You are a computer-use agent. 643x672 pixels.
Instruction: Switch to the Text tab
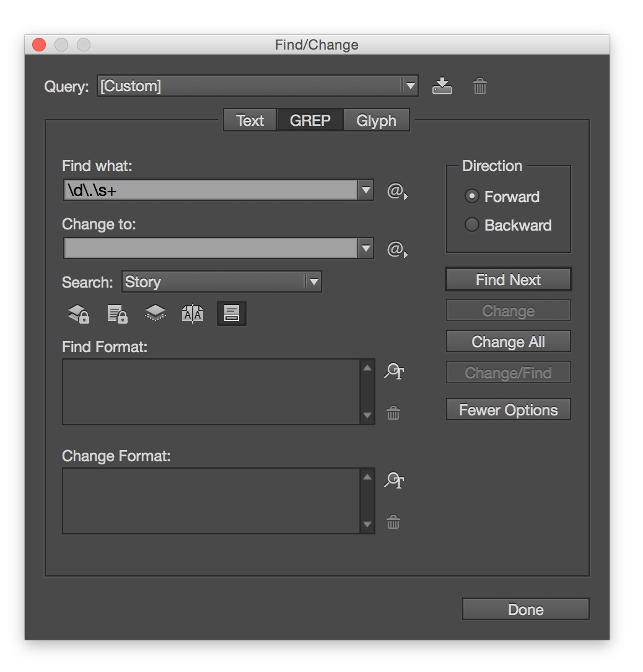click(x=250, y=120)
